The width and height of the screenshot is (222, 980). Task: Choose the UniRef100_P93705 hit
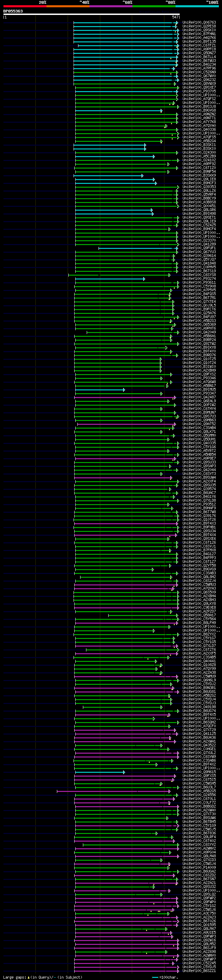[x=199, y=91]
